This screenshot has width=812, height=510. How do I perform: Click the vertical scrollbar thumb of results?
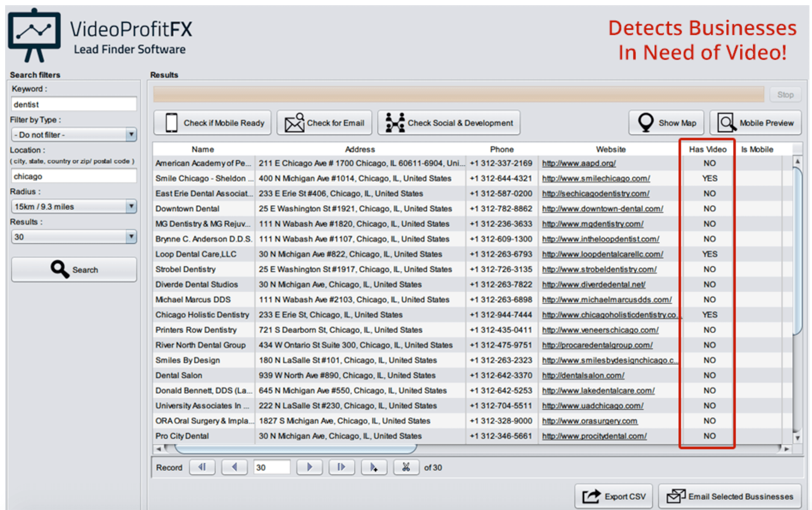point(797,250)
